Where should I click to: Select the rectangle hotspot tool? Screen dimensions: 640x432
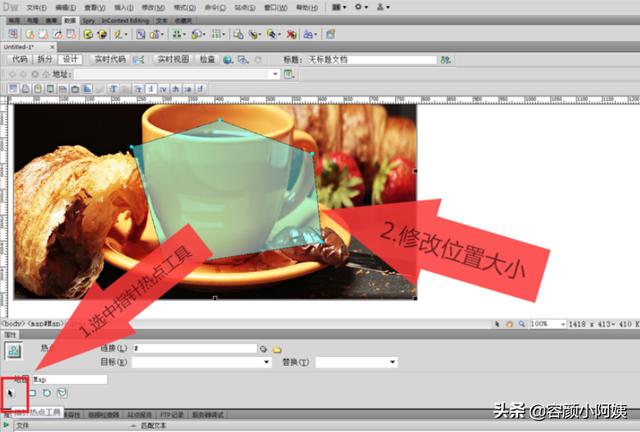click(x=32, y=393)
